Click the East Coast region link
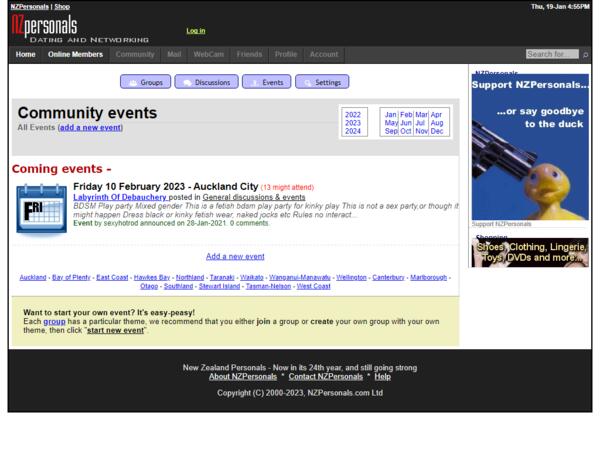The width and height of the screenshot is (600, 450). click(x=112, y=277)
